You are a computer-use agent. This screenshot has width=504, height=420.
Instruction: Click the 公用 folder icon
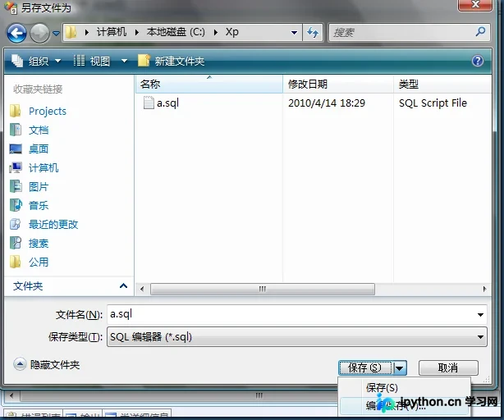(x=16, y=262)
